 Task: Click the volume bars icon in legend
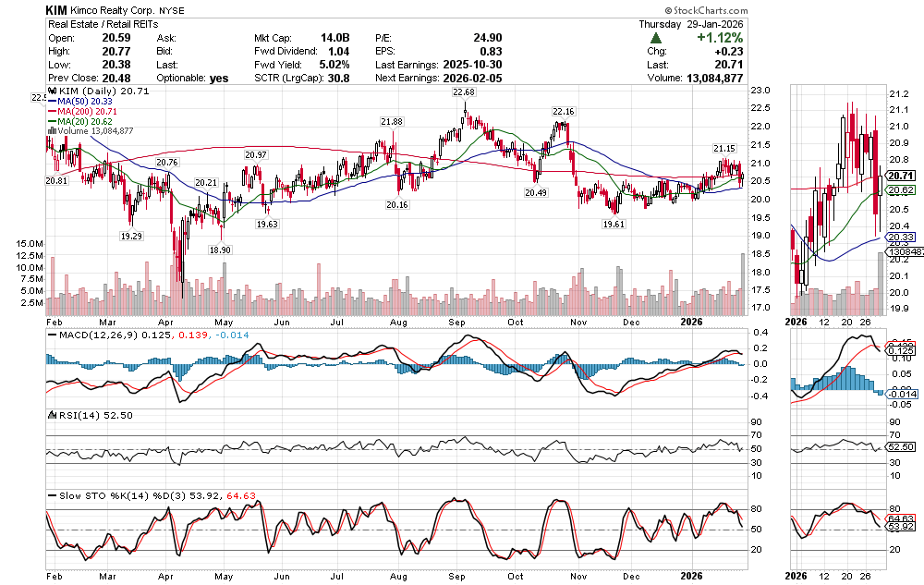[51, 131]
